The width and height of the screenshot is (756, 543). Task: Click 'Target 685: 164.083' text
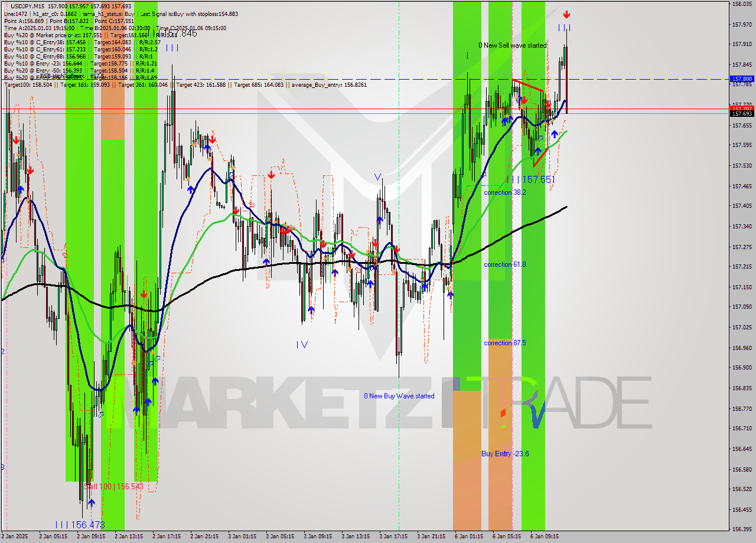coord(259,85)
